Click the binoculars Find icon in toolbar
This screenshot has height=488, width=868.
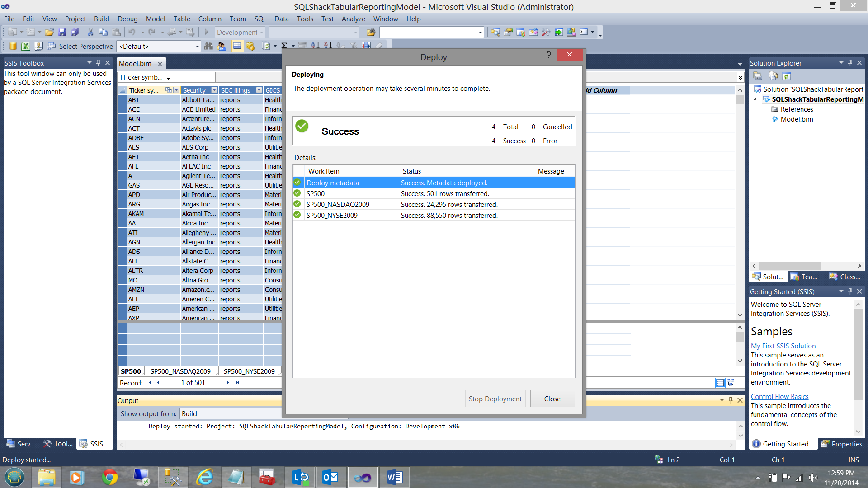[x=208, y=46]
